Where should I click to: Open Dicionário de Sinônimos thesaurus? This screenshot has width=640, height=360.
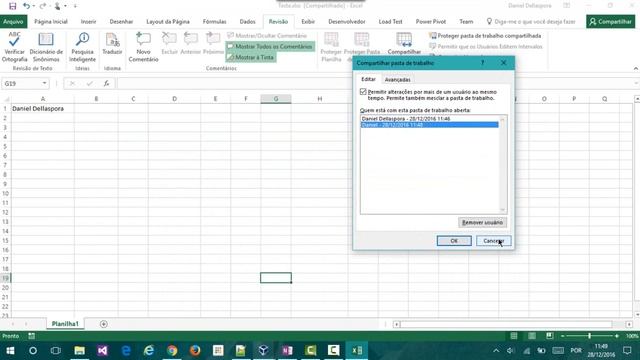[x=46, y=47]
